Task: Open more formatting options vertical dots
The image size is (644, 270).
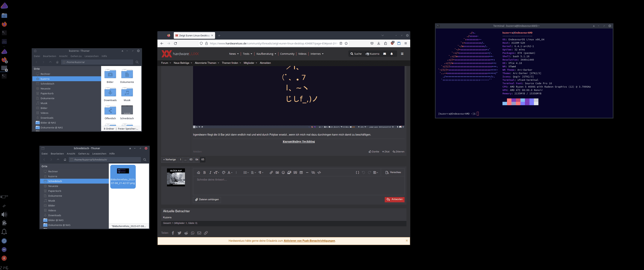Action: coord(236,172)
